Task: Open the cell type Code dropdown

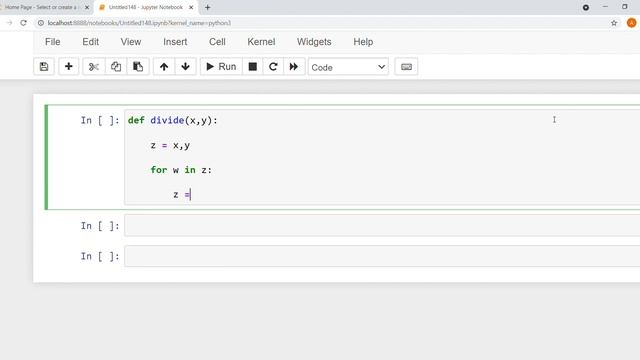Action: [348, 67]
